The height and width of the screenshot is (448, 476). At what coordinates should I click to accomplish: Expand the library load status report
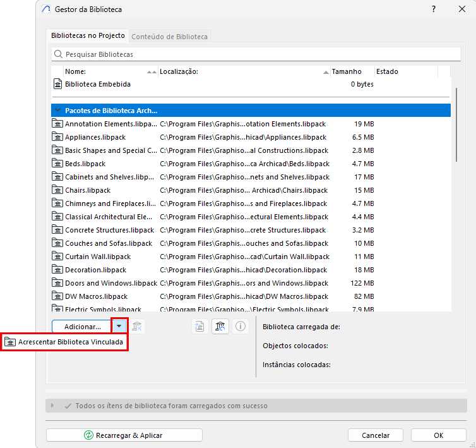52,406
